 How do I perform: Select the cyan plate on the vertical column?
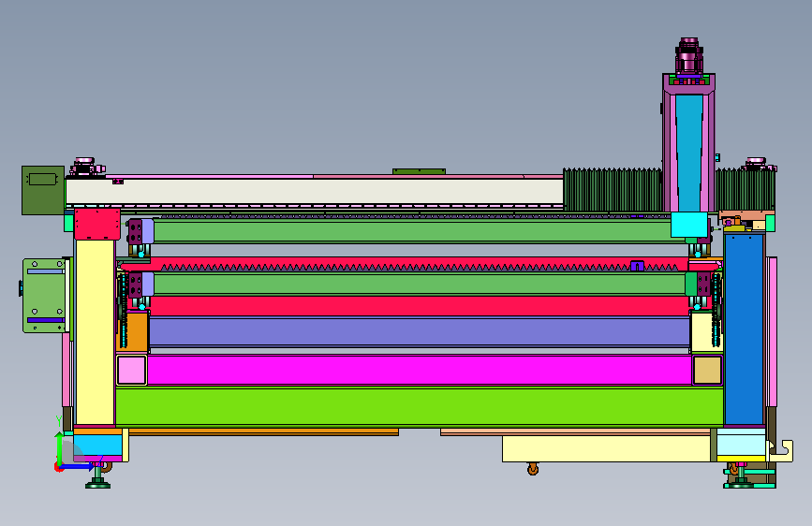[x=688, y=153]
